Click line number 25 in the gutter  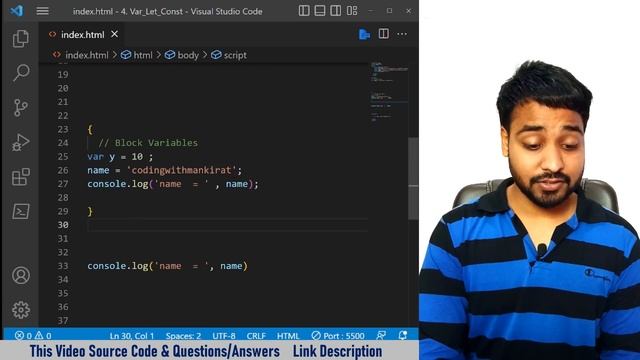(63, 156)
